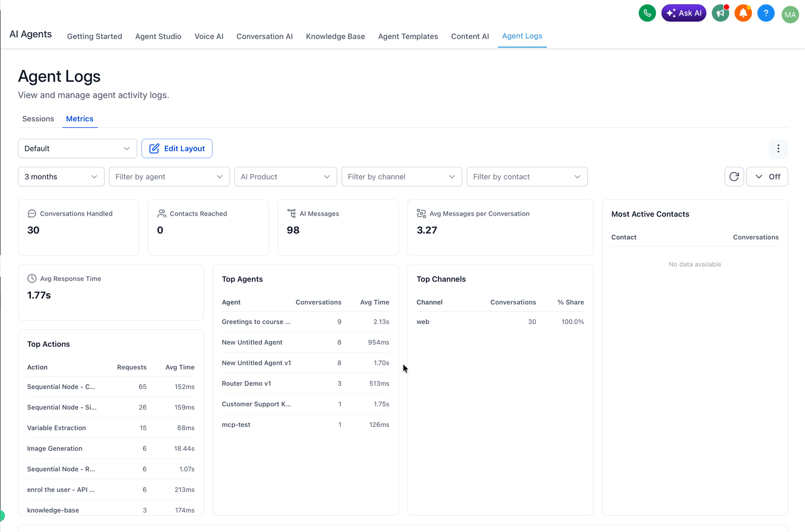Click the refresh metrics icon button
Screen dimensions: 805x532
pos(734,177)
